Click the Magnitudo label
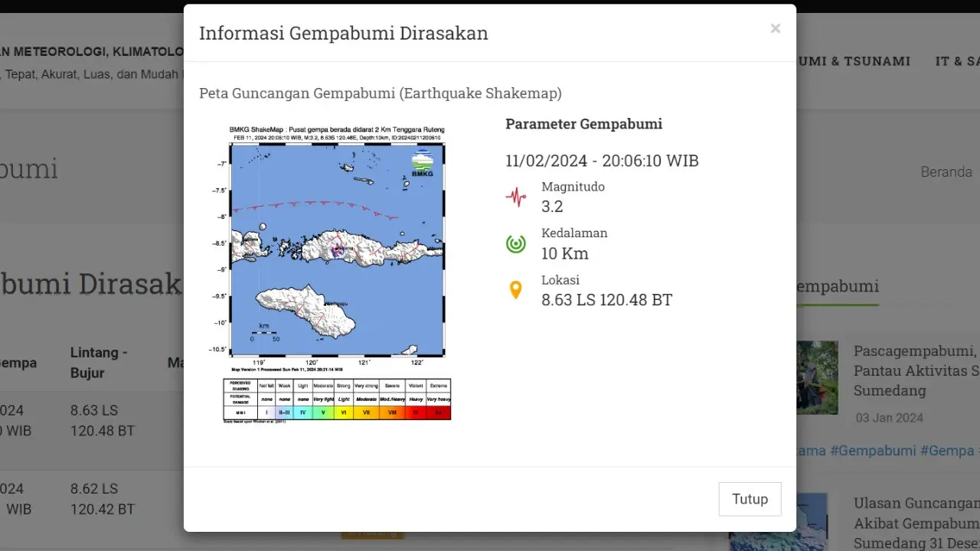The image size is (980, 551). click(573, 187)
